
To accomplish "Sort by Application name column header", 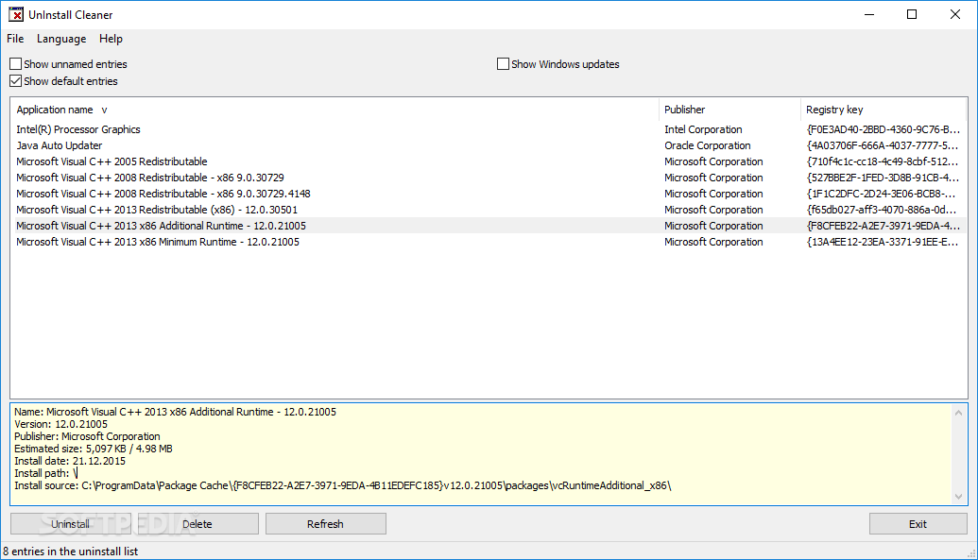I will [x=335, y=110].
